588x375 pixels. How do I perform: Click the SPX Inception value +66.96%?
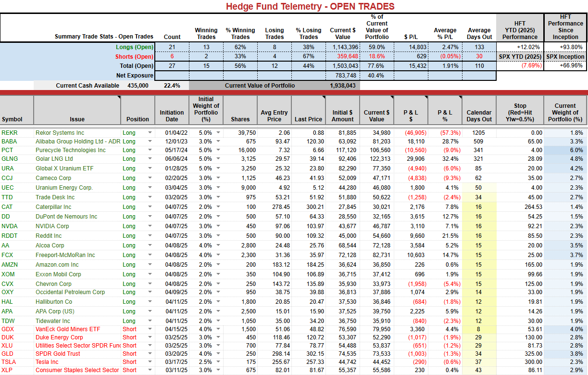pyautogui.click(x=571, y=66)
